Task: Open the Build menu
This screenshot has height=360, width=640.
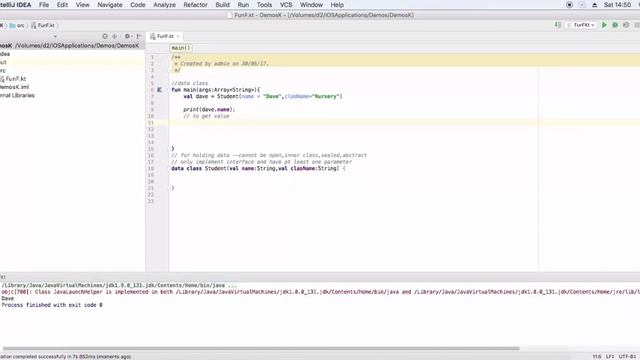Action: 222,5
